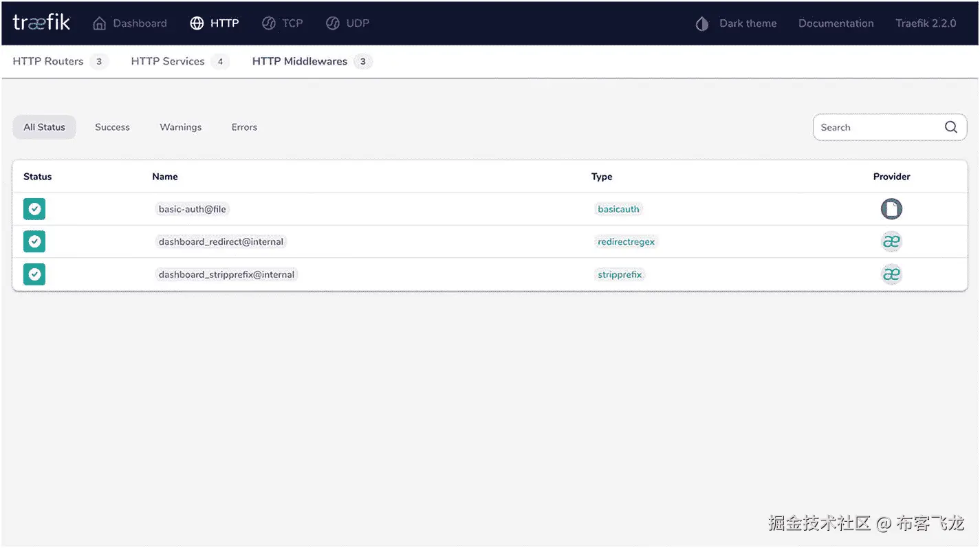The width and height of the screenshot is (980, 548).
Task: Click the Type column header
Action: coord(602,177)
